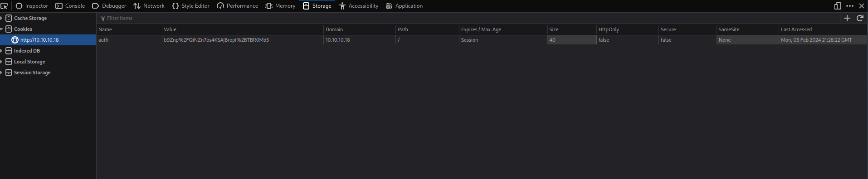The image size is (868, 179).
Task: Sort by the Secure column header
Action: [688, 29]
